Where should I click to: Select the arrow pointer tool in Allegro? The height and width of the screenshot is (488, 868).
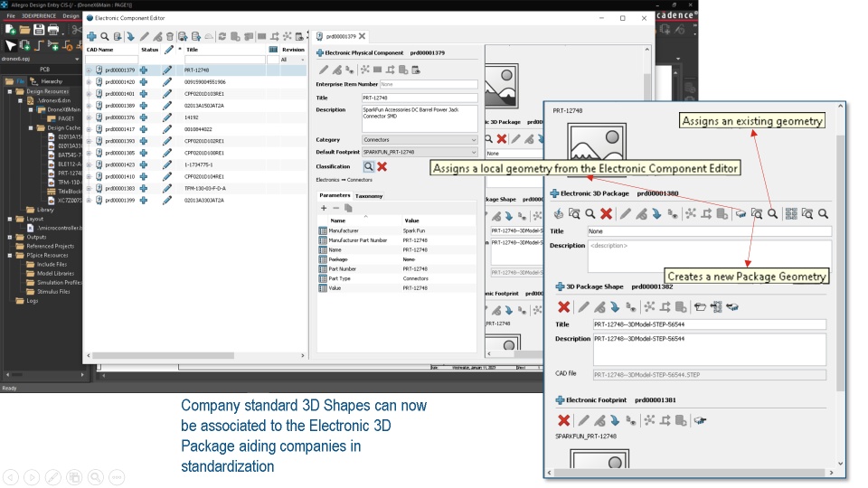pos(11,45)
